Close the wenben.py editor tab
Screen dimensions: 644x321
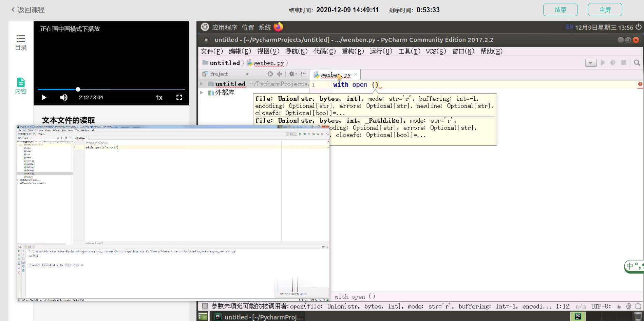coord(355,75)
